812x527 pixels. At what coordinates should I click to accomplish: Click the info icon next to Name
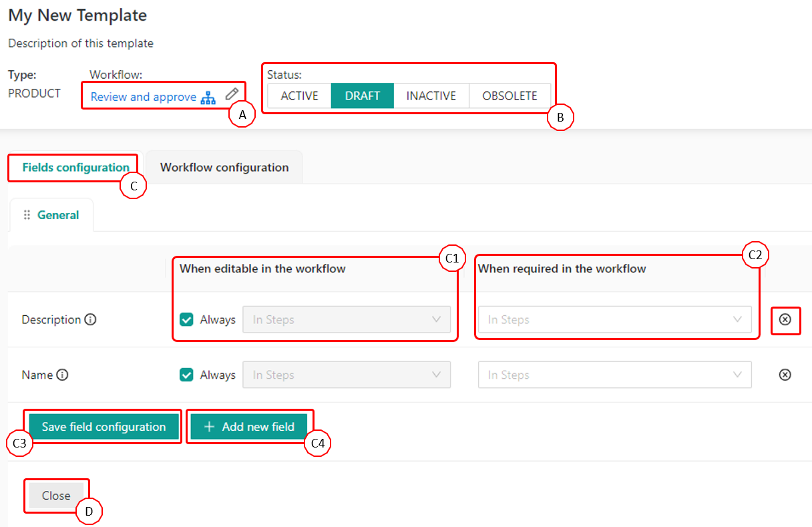pyautogui.click(x=63, y=375)
